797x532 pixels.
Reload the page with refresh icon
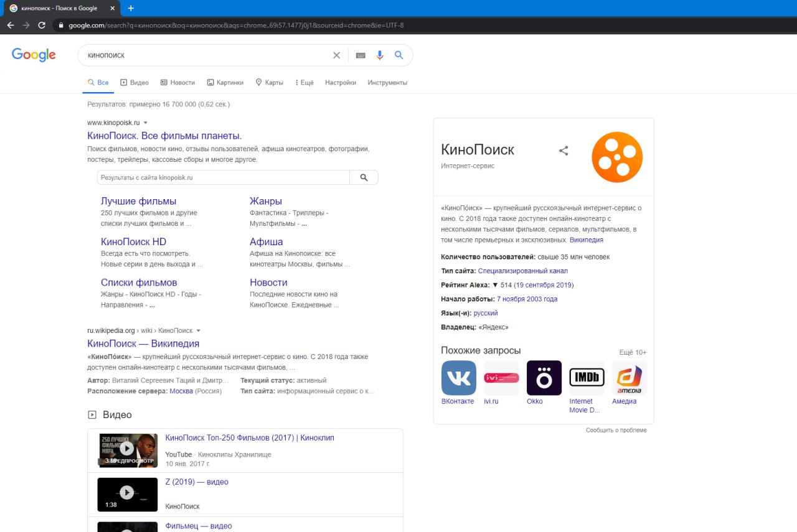coord(42,26)
